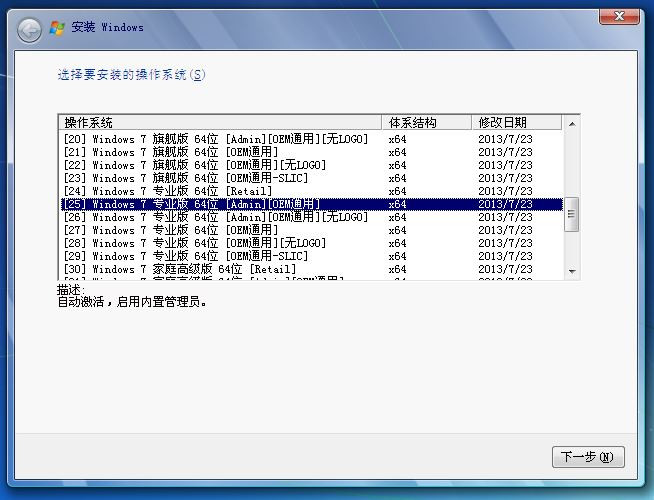This screenshot has width=654, height=500.
Task: Select [24] Windows 7 专业版 64位 [Retail]
Action: point(312,191)
